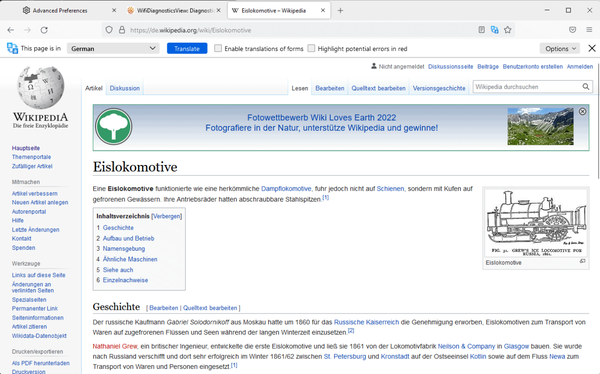600x374 pixels.
Task: Toggle reader view icon in address bar
Action: click(481, 30)
